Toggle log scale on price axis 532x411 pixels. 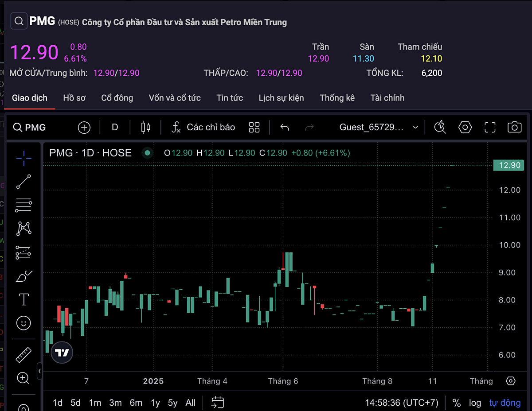coord(475,403)
